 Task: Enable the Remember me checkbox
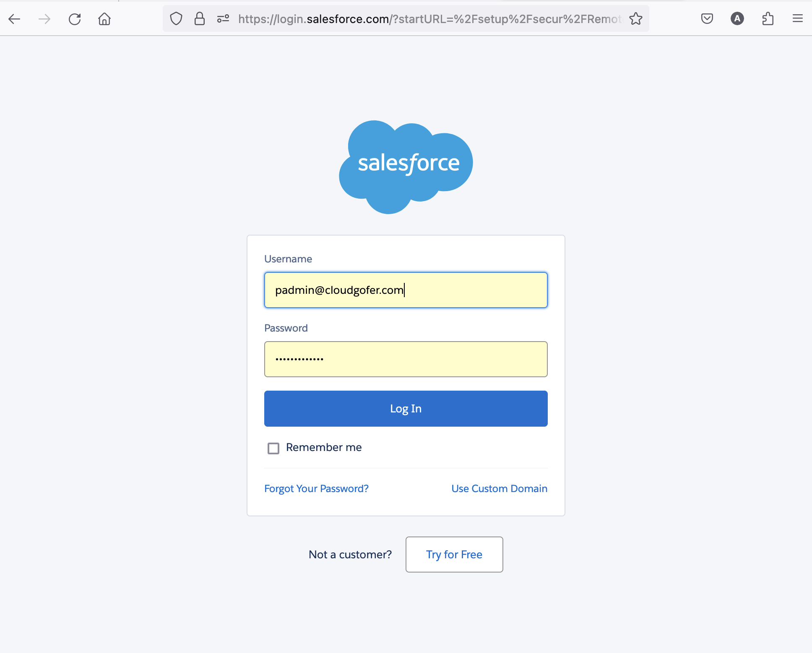[x=273, y=448]
